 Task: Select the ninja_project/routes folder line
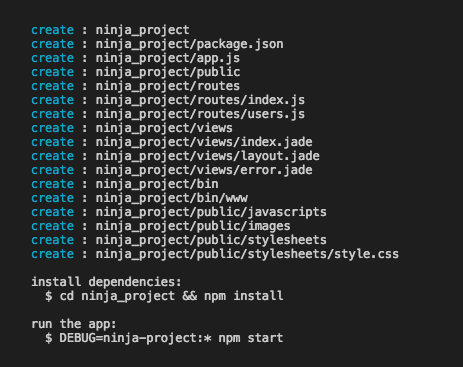coord(135,86)
